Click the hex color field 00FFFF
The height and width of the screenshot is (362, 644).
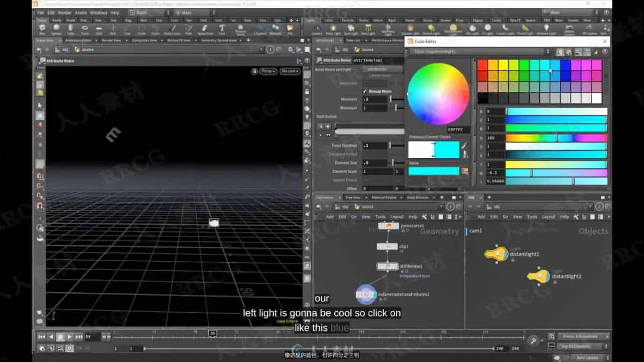[x=458, y=130]
